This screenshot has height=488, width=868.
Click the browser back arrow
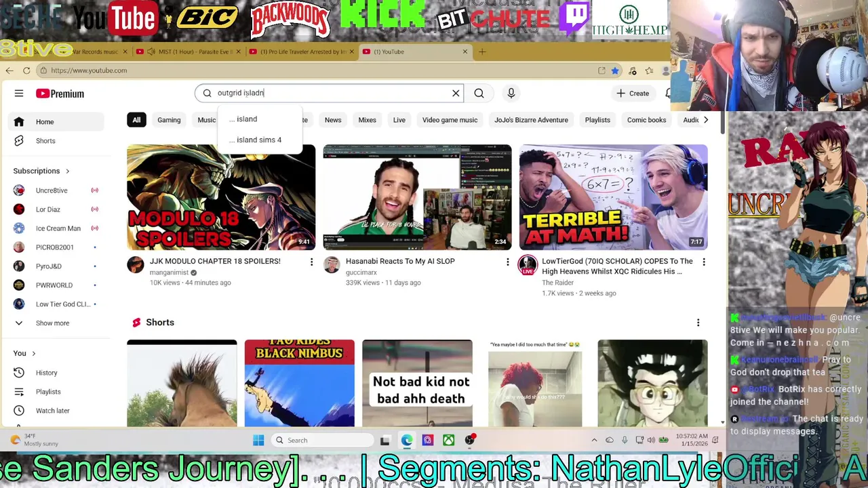point(9,70)
